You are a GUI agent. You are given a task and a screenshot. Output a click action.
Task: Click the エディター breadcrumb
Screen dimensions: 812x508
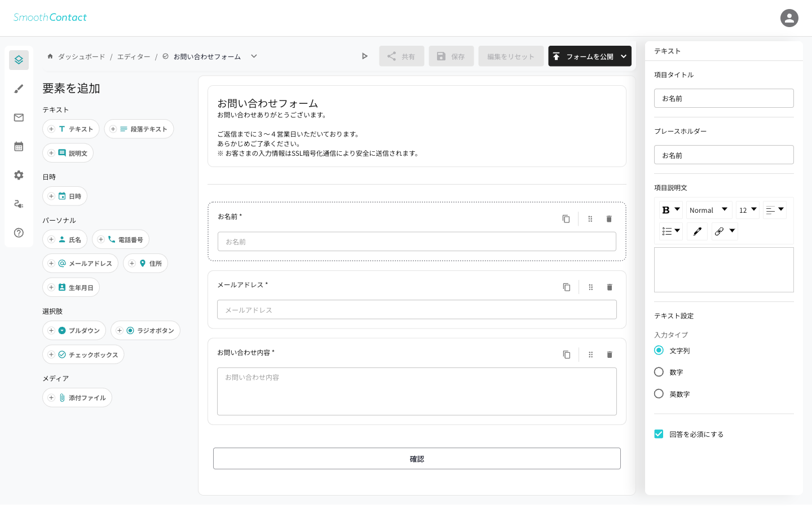point(134,57)
